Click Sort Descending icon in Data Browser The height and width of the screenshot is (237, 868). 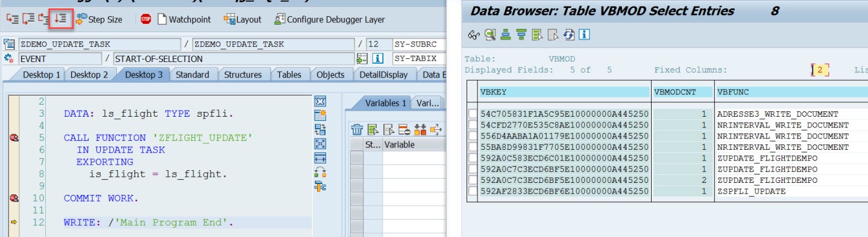point(522,35)
